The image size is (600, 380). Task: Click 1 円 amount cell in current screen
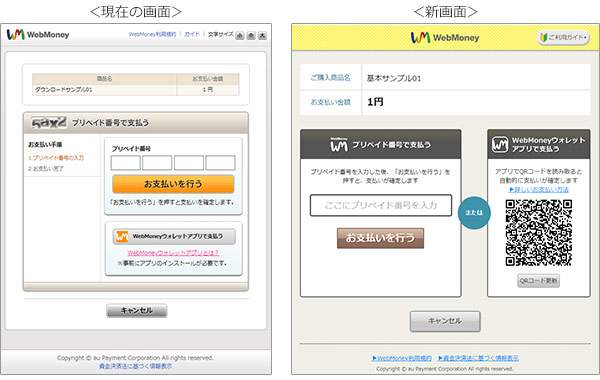[x=208, y=90]
